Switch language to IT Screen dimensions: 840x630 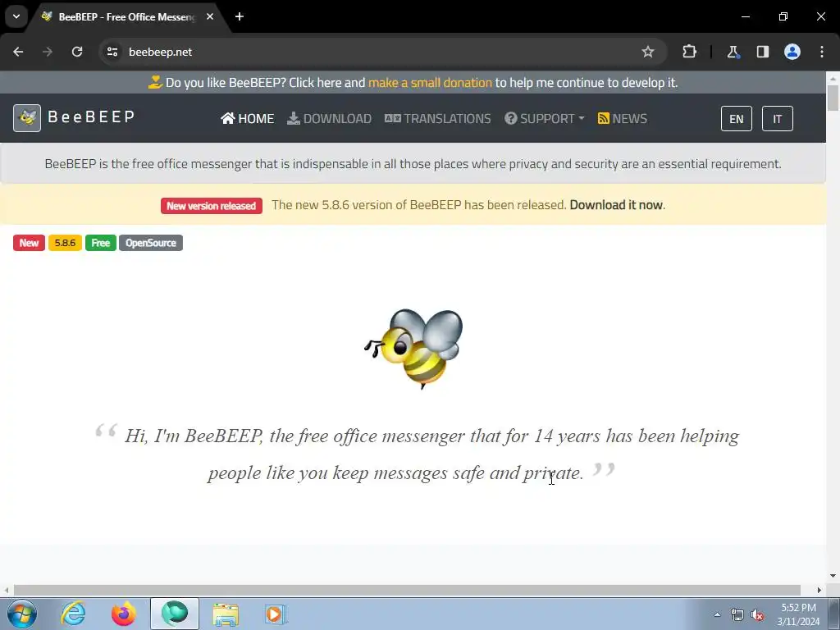point(778,118)
